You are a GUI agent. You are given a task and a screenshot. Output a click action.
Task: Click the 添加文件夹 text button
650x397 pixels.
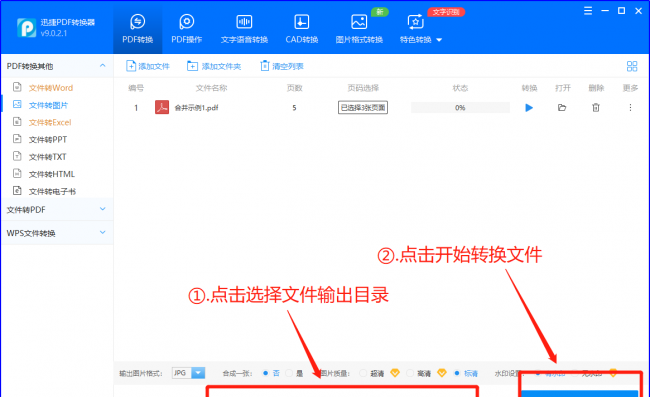coord(221,66)
